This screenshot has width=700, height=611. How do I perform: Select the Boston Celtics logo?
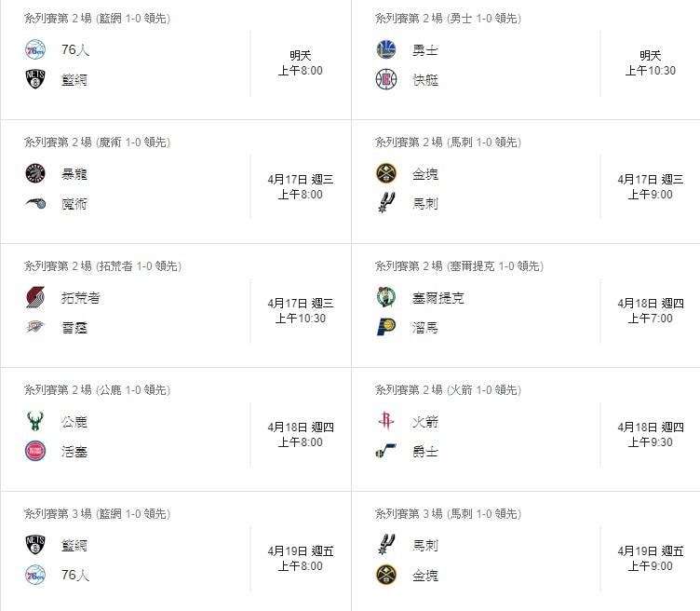(x=385, y=297)
